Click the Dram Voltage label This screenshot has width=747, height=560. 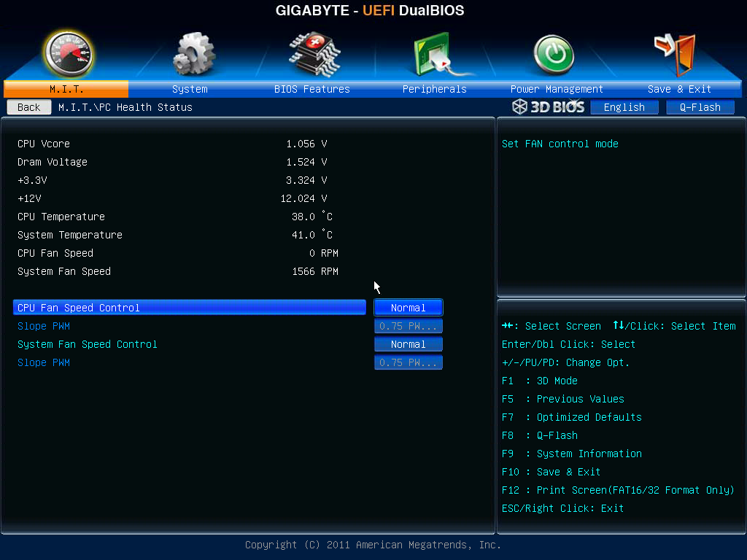[x=53, y=162]
